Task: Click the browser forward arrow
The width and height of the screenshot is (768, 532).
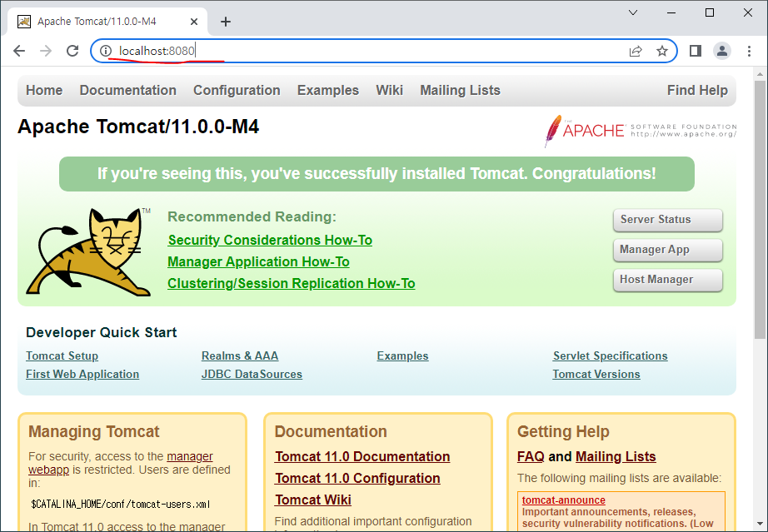Action: pos(46,51)
